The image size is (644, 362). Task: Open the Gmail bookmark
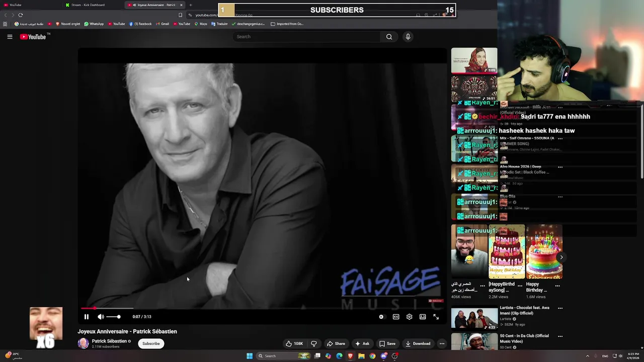163,24
